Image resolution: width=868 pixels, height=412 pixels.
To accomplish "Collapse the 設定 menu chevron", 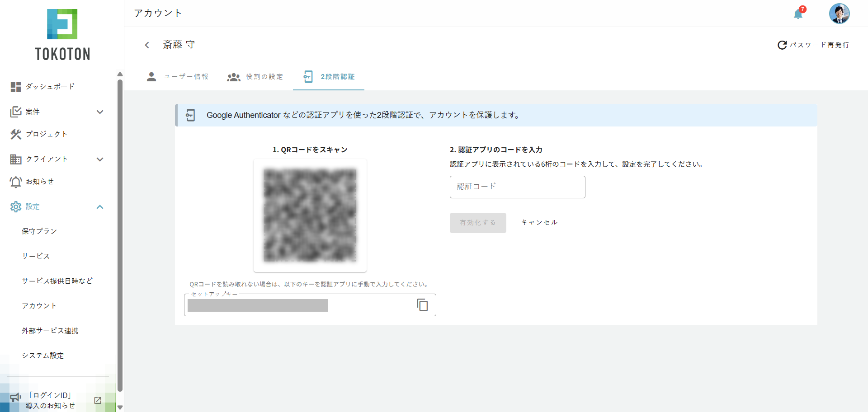I will tap(100, 206).
